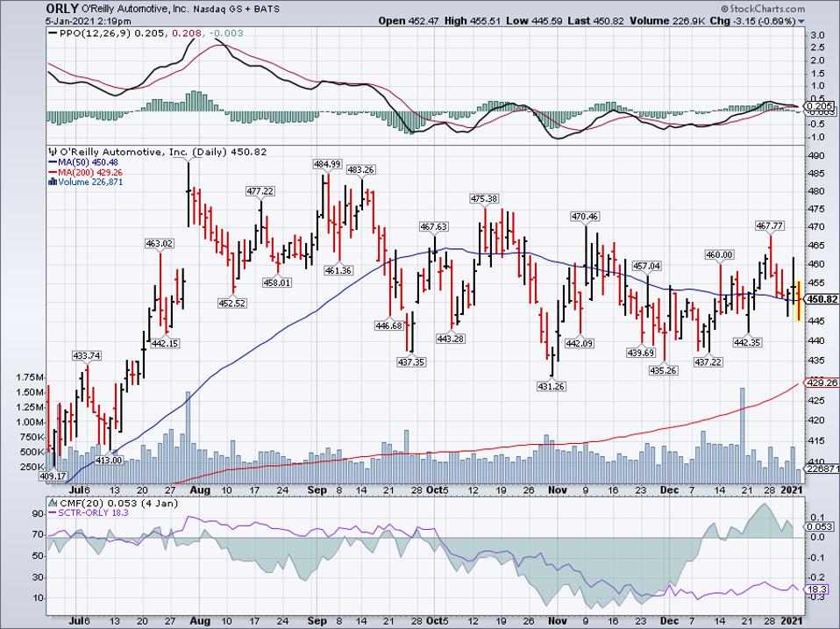Screen dimensions: 840x629
Task: Click the Volume 226,871 legend entry
Action: point(90,182)
